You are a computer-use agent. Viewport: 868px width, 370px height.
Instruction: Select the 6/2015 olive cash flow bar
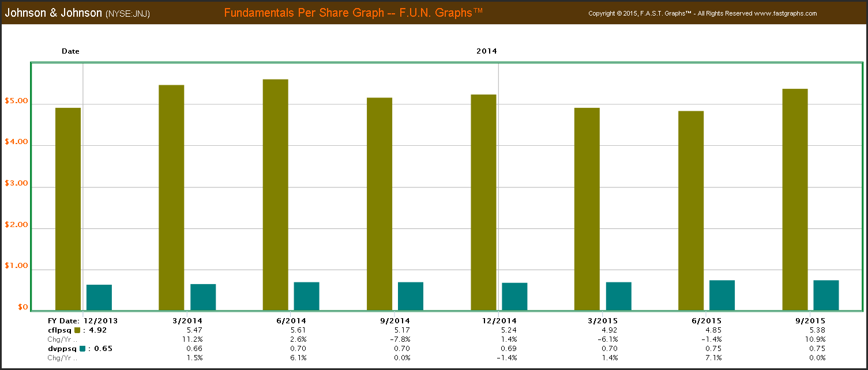[x=691, y=211]
